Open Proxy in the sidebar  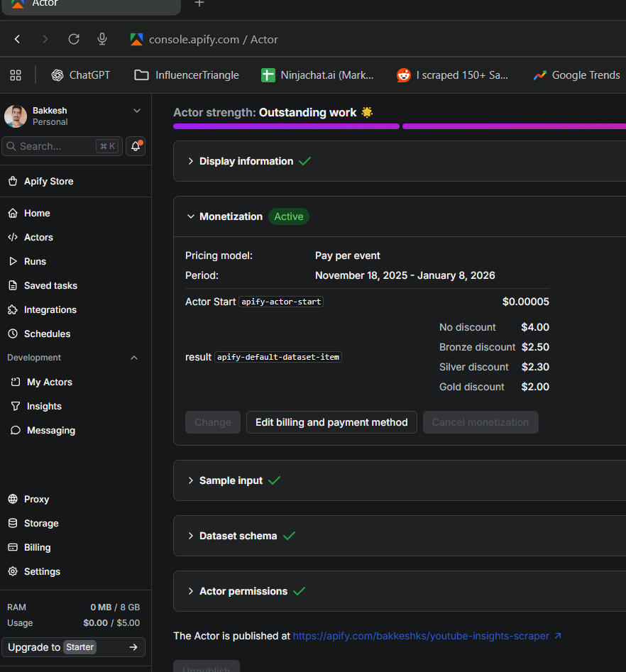28,500
